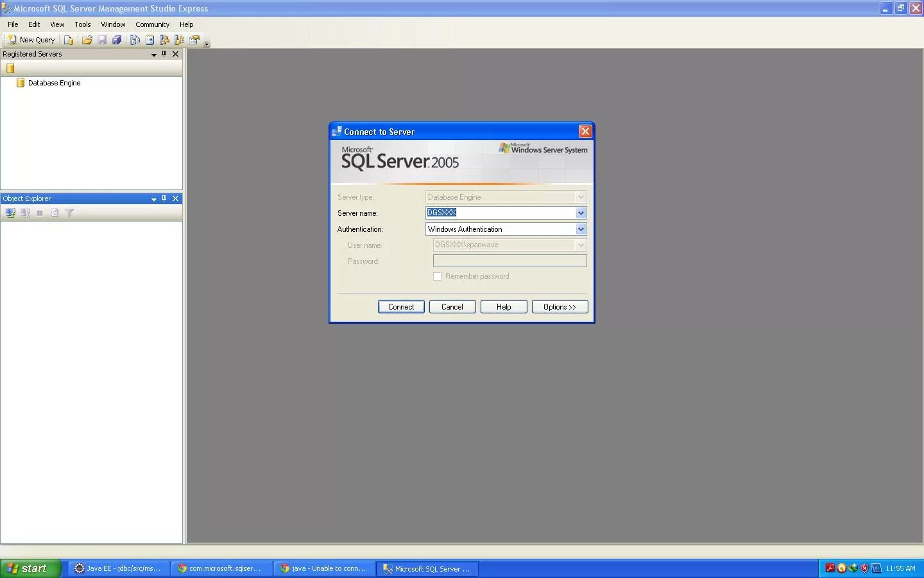Start a New Query from the toolbar
The width and height of the screenshot is (924, 578).
tap(31, 40)
